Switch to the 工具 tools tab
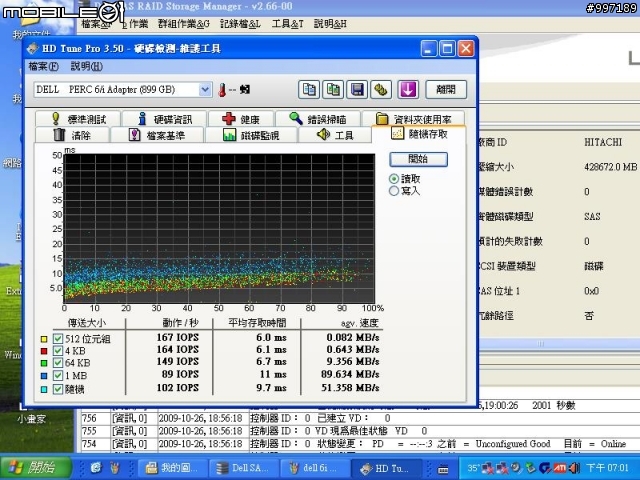The height and width of the screenshot is (480, 640). coord(335,135)
